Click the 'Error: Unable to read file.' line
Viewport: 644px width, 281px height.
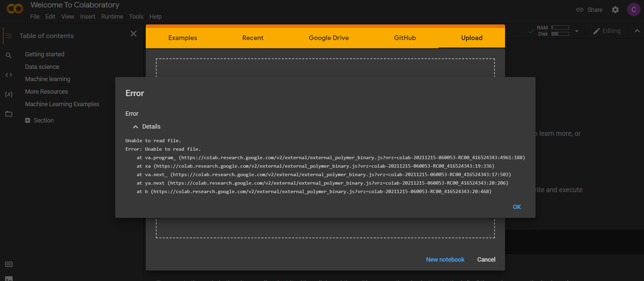tap(163, 149)
